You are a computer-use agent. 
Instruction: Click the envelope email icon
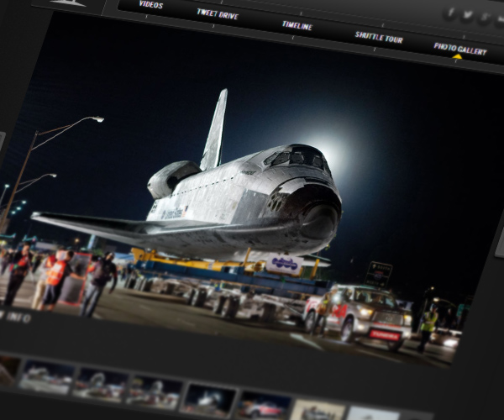tap(499, 19)
